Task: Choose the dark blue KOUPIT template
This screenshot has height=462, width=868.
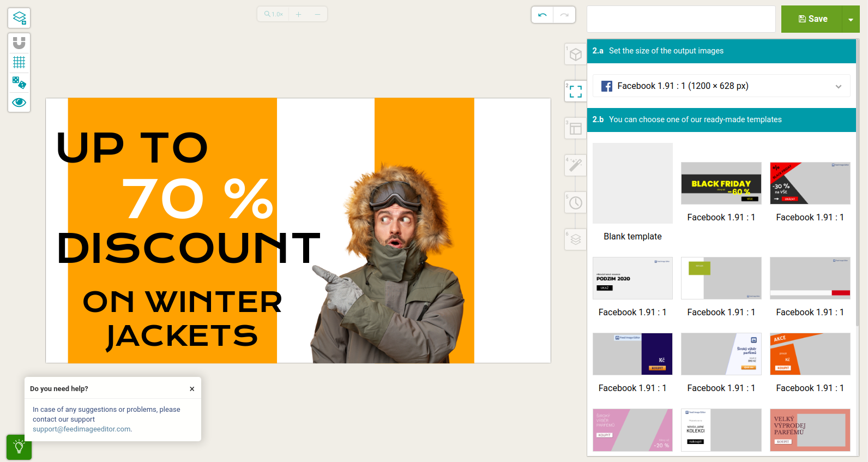Action: pos(632,354)
